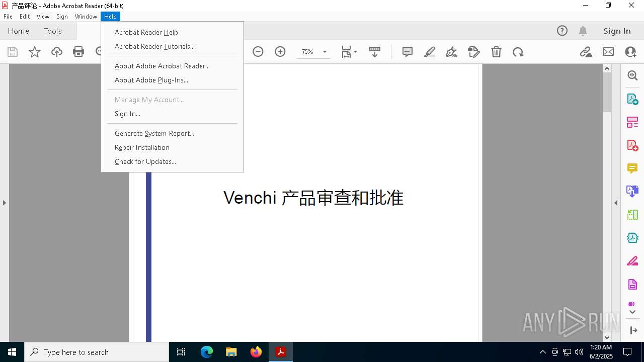644x362 pixels.
Task: Click the Delete trash icon
Action: click(496, 52)
